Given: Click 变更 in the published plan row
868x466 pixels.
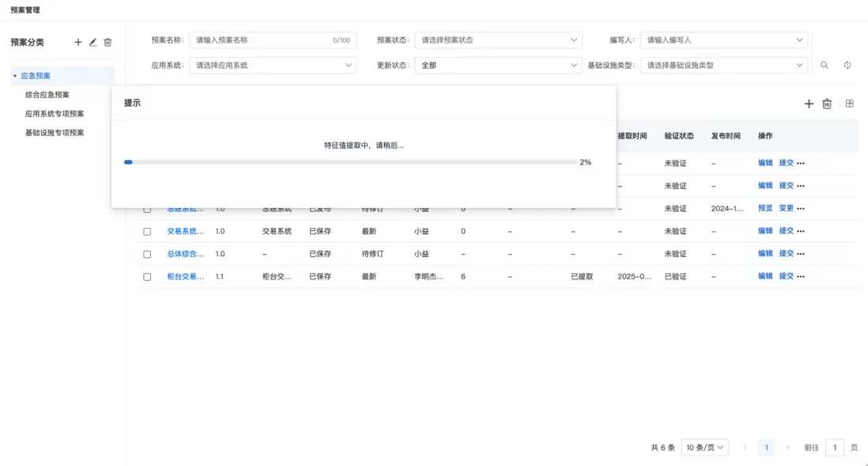Looking at the screenshot, I should click(786, 208).
